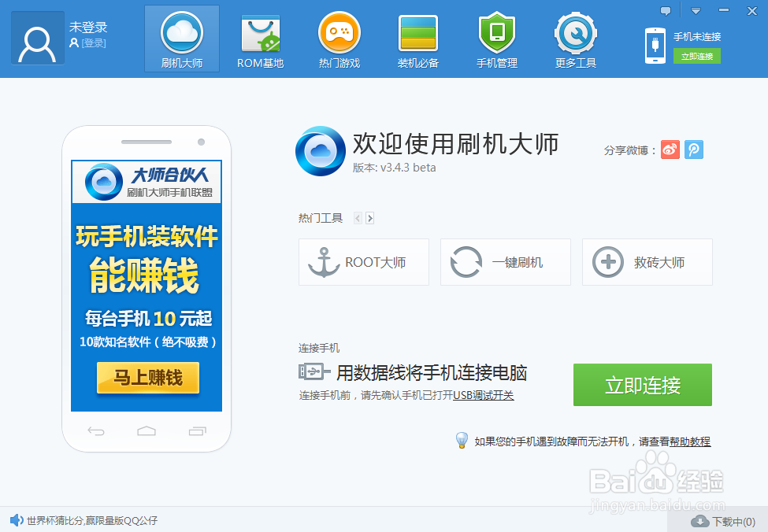Screen dimensions: 768x532
Task: Click version text v3.4.3 beta
Action: click(395, 168)
